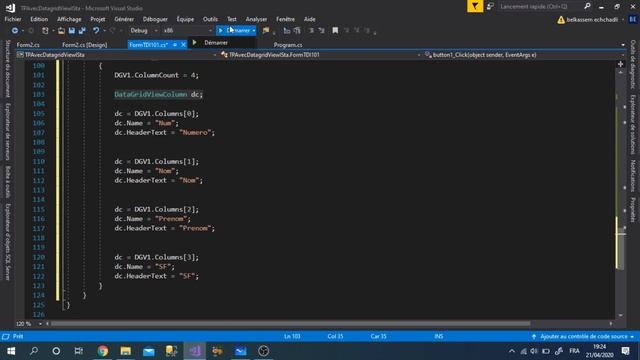Click the FRA language indicator

pos(574,351)
